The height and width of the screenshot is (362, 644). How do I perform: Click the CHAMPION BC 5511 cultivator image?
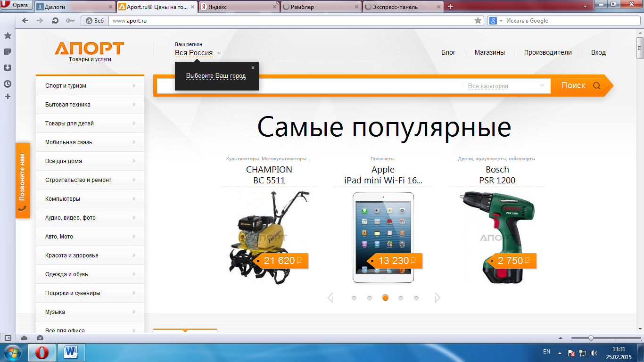pyautogui.click(x=269, y=237)
